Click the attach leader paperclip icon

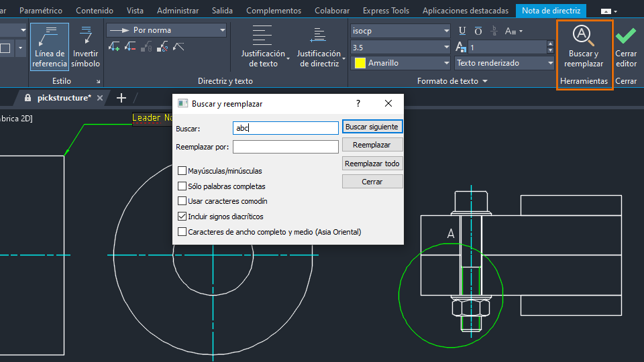click(x=146, y=47)
